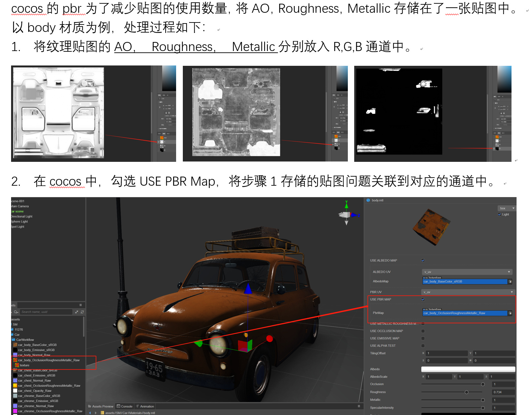This screenshot has height=415, width=532.
Task: Enable USE EMISSIVE MAP checkbox
Action: click(423, 338)
